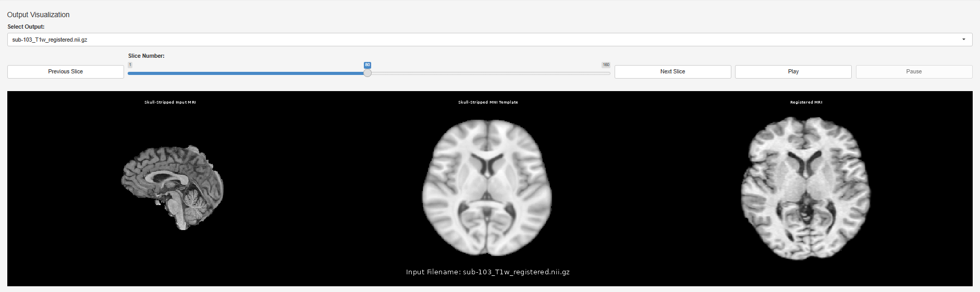Click the slider minimum label 1
Viewport: 980px width, 292px height.
(130, 65)
